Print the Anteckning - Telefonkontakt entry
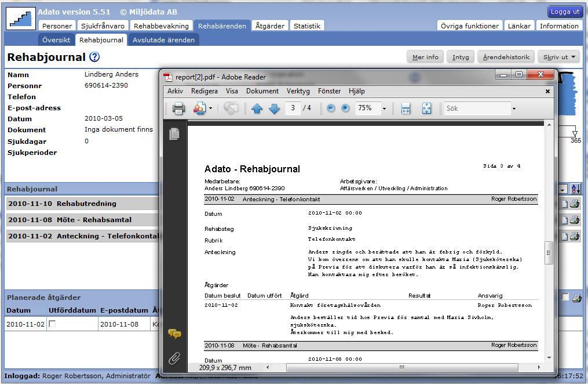 coord(575,236)
